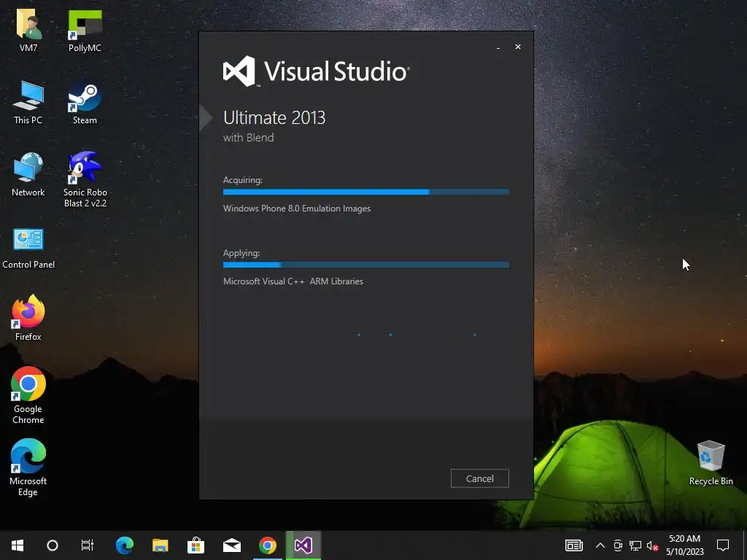
Task: Open network status tray icon
Action: pyautogui.click(x=635, y=545)
